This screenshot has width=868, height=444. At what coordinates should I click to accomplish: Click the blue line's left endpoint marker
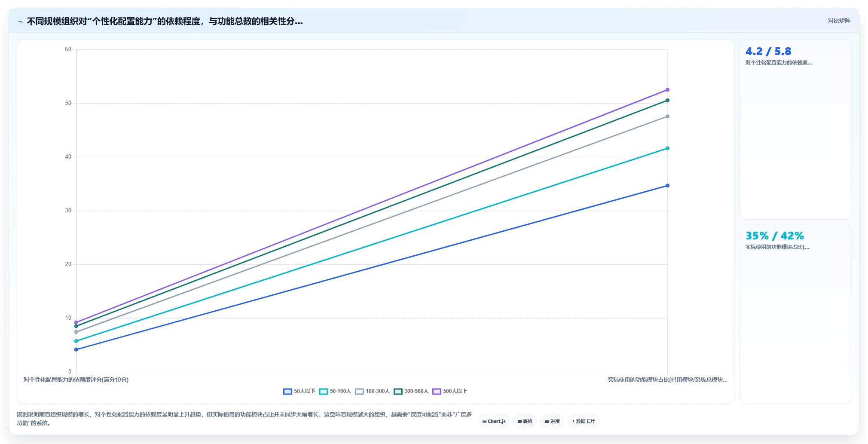point(76,349)
